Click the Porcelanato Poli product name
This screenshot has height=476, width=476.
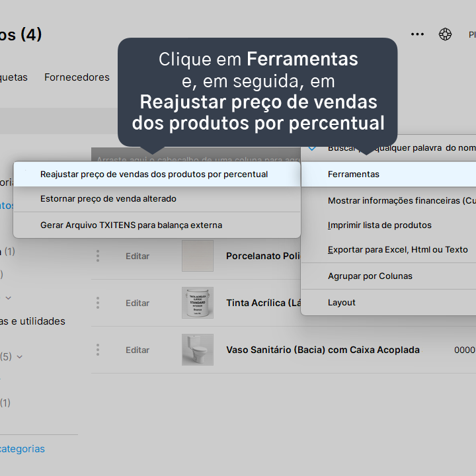263,256
